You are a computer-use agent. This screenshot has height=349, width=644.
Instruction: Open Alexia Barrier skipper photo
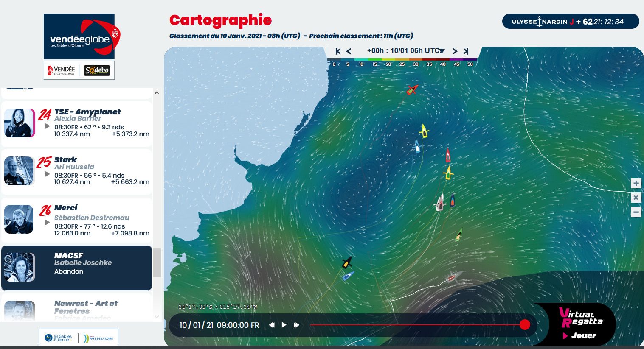click(x=20, y=123)
